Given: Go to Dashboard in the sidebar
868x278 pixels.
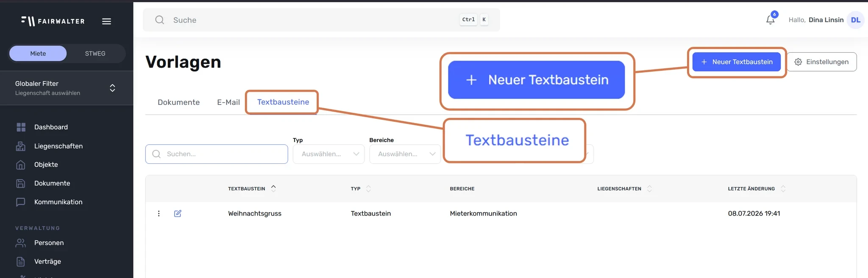Looking at the screenshot, I should [51, 127].
